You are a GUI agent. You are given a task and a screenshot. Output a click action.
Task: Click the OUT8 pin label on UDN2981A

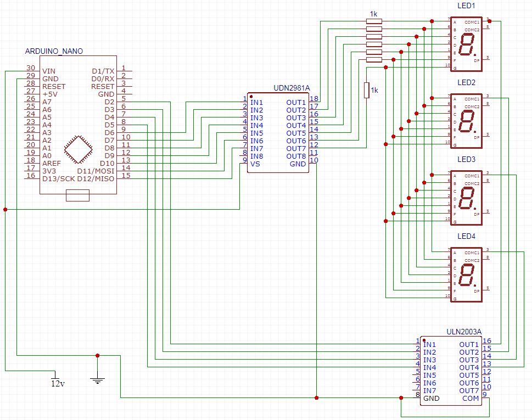pyautogui.click(x=296, y=156)
